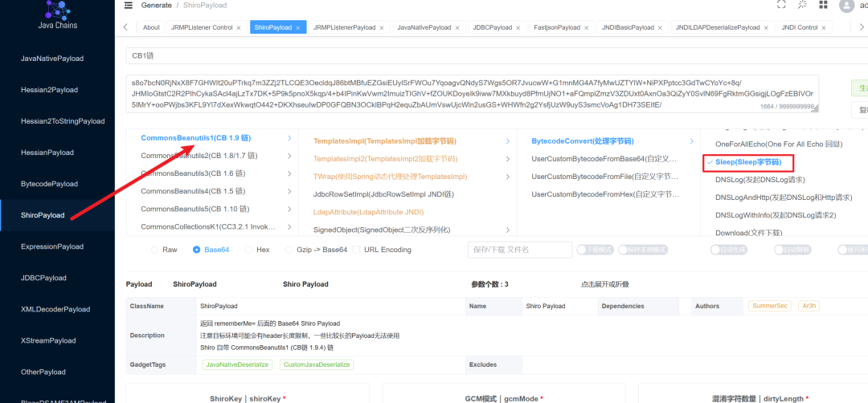The image size is (868, 403).
Task: Click the loading spinner icon in header
Action: [802, 5]
